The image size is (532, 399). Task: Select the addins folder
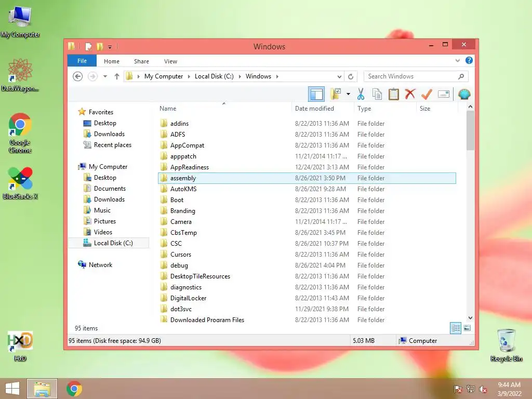[307, 124]
